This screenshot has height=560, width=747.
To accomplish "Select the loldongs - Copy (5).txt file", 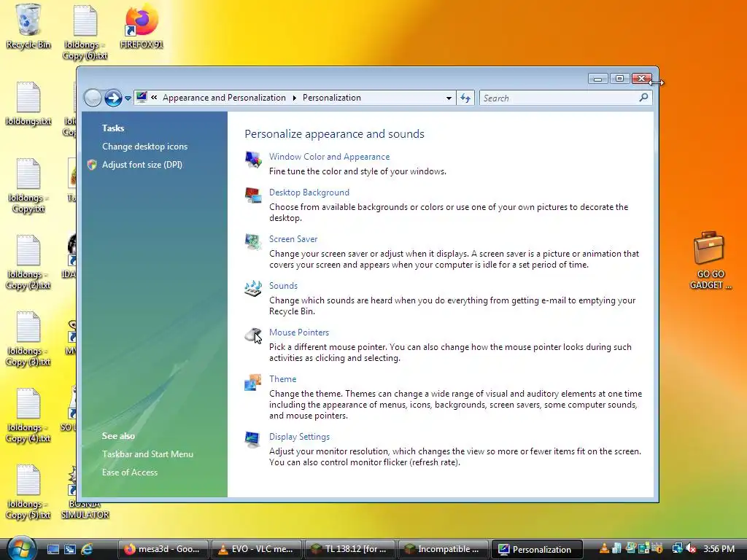I will point(28,491).
